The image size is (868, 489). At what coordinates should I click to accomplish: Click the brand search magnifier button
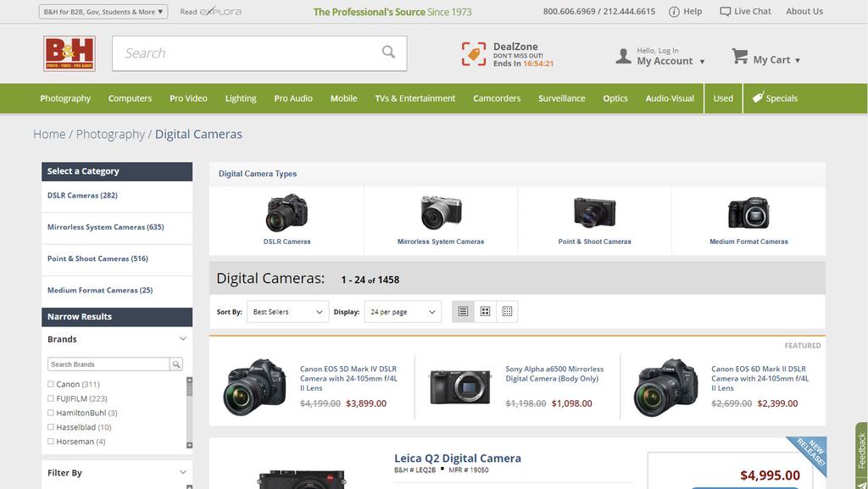[176, 364]
